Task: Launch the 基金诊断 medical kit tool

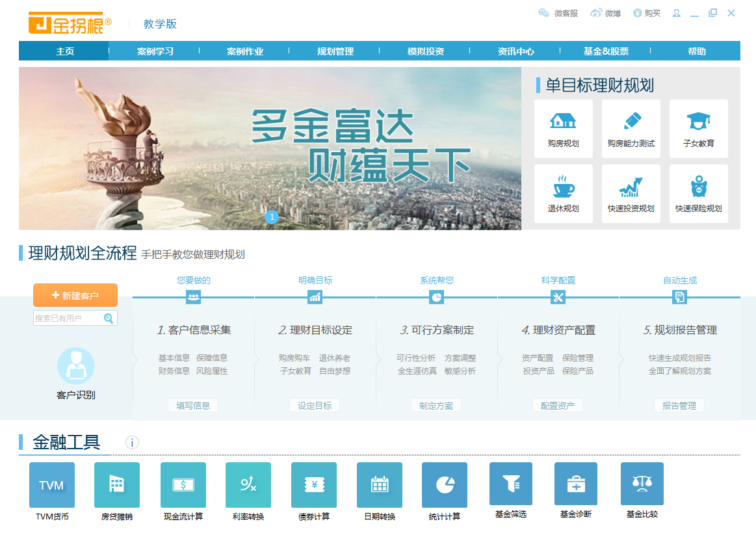Action: coord(576,484)
